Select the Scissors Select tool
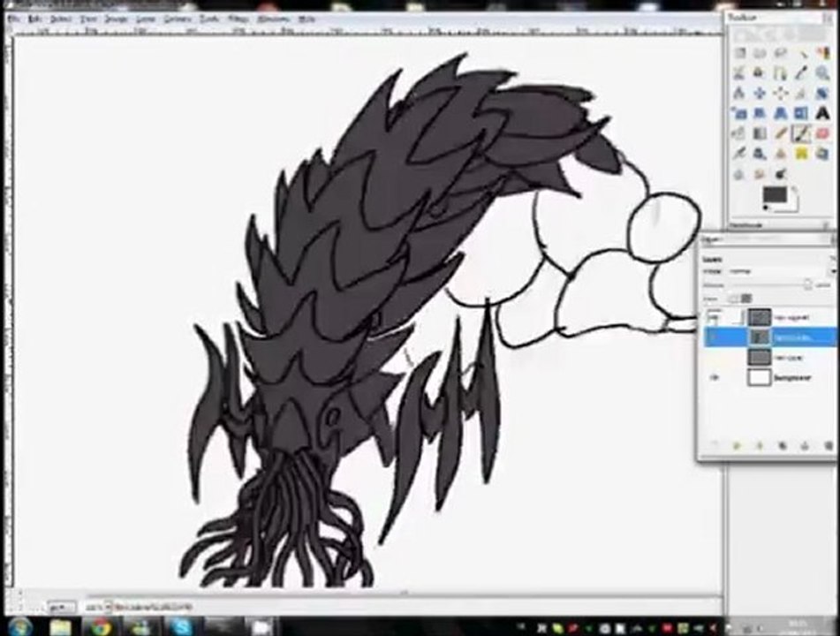Screen dimensions: 840x636 (x=740, y=72)
